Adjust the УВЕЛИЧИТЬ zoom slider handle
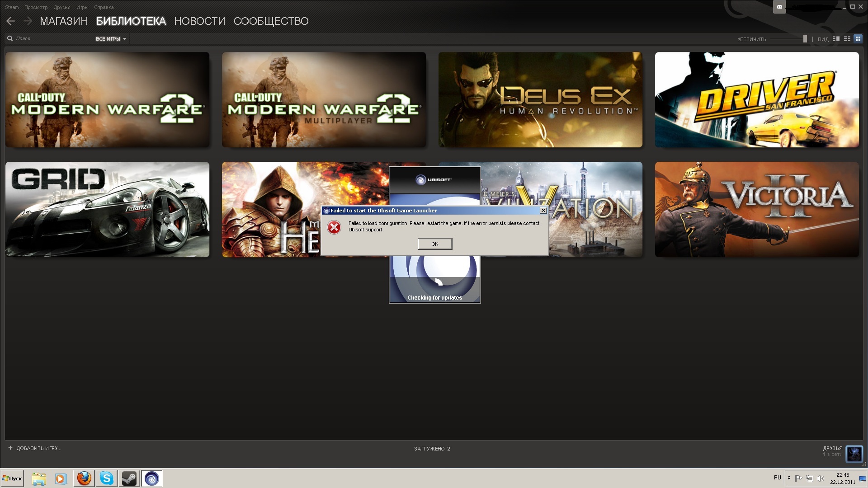Image resolution: width=868 pixels, height=488 pixels. pos(805,39)
